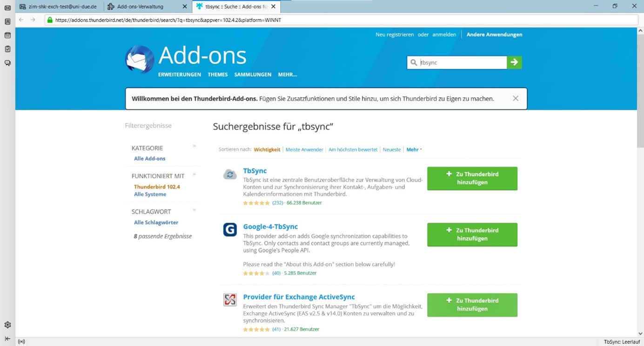The width and height of the screenshot is (644, 346).
Task: Open the Mail icon in left sidebar
Action: click(x=7, y=8)
